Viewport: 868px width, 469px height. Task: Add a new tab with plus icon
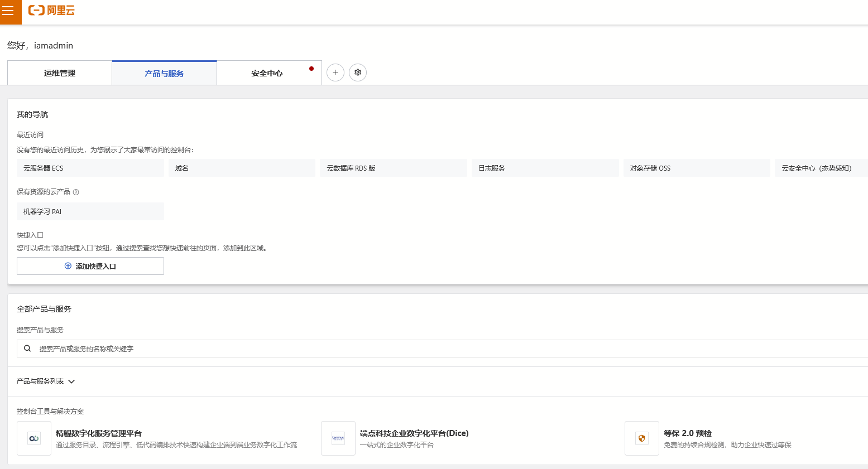click(335, 72)
